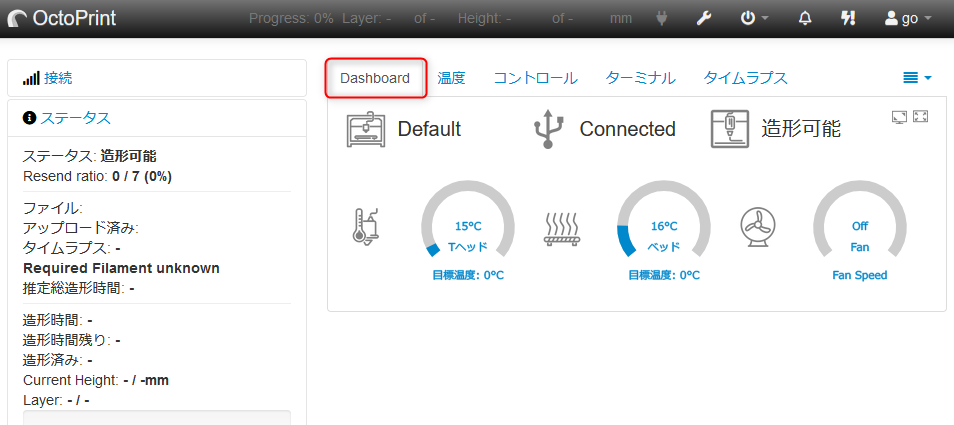Viewport: 954px width, 425px height.
Task: Click the ベッド 目標温度: 0°C label
Action: (664, 275)
